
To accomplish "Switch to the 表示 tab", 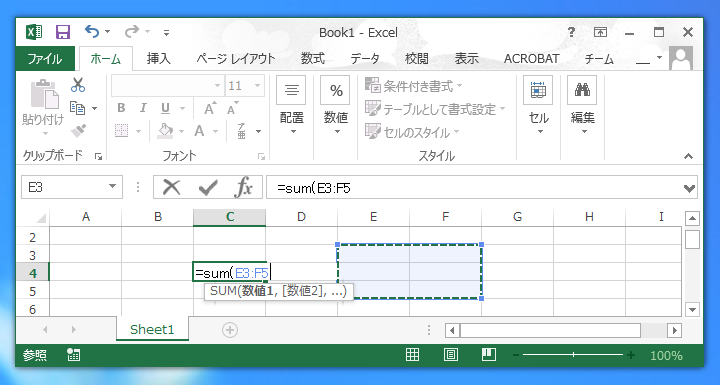I will pyautogui.click(x=467, y=59).
